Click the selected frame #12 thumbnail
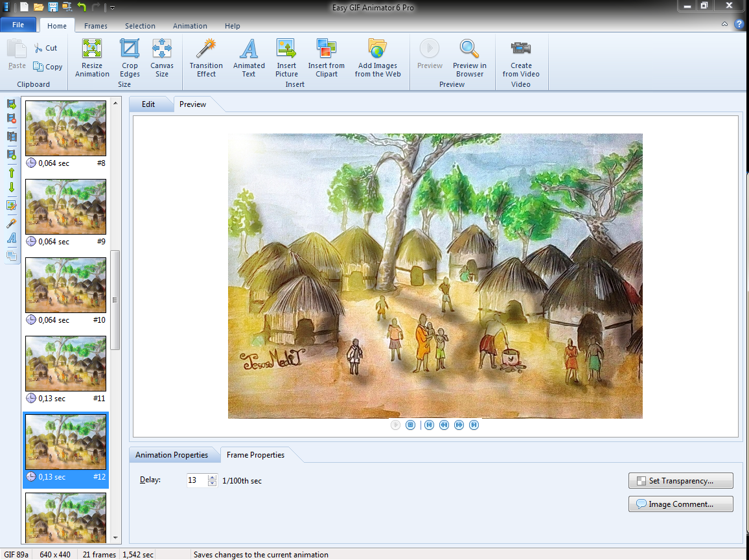Image resolution: width=749 pixels, height=560 pixels. point(66,442)
